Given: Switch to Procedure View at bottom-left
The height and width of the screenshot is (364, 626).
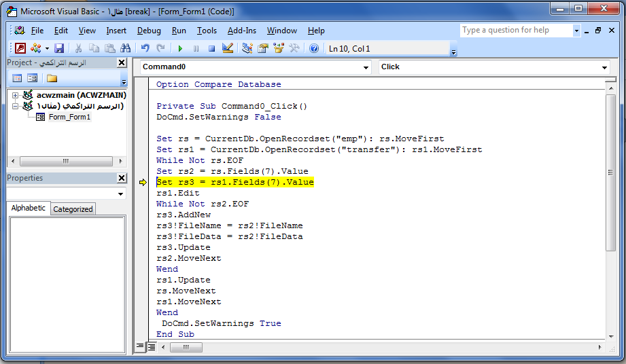Looking at the screenshot, I should [140, 346].
